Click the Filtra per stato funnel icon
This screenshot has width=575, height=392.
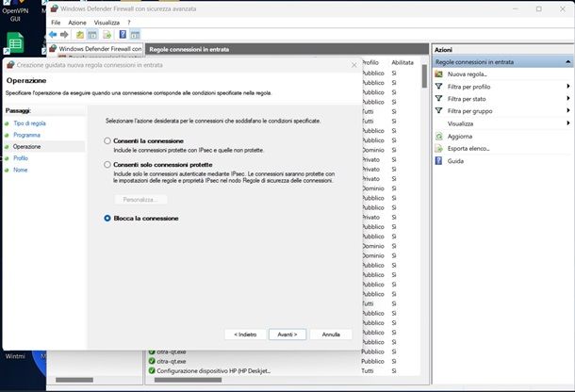pyautogui.click(x=438, y=99)
